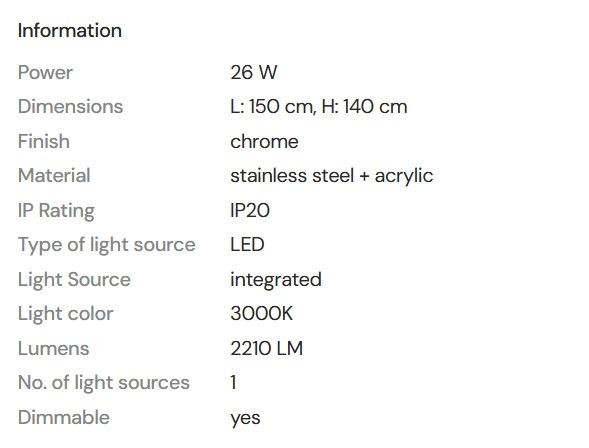Click the LED value text
The image size is (589, 448).
click(247, 244)
